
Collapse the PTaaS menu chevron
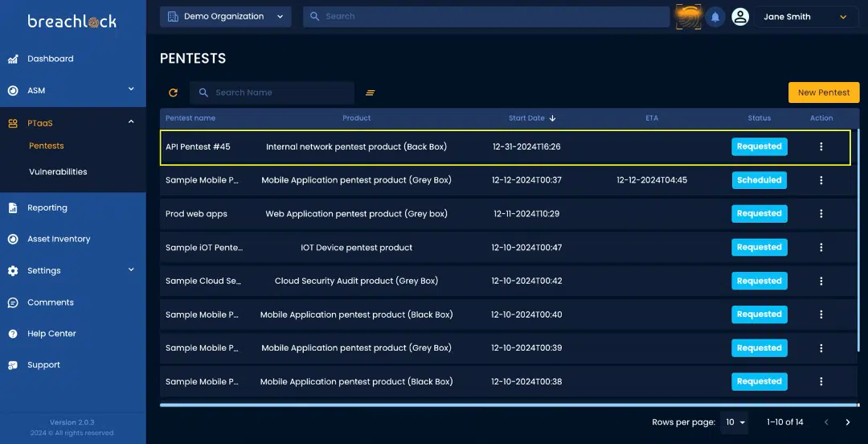click(131, 122)
